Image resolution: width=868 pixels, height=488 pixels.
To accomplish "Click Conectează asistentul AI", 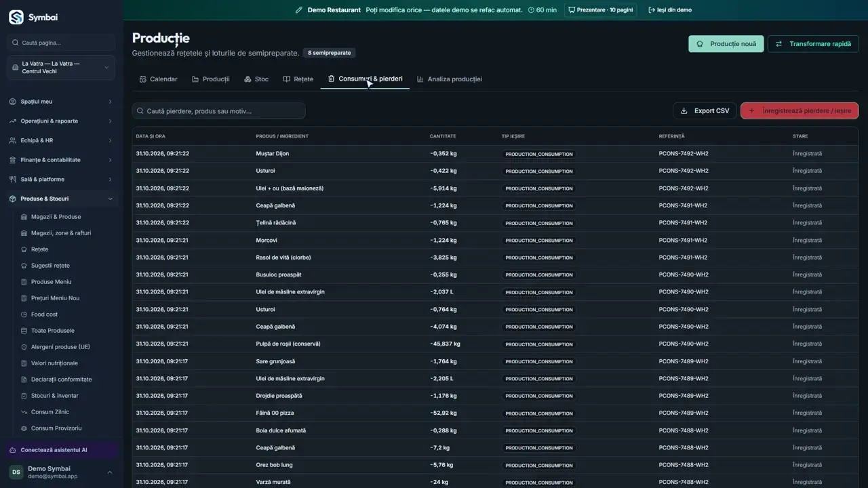I will coord(54,450).
